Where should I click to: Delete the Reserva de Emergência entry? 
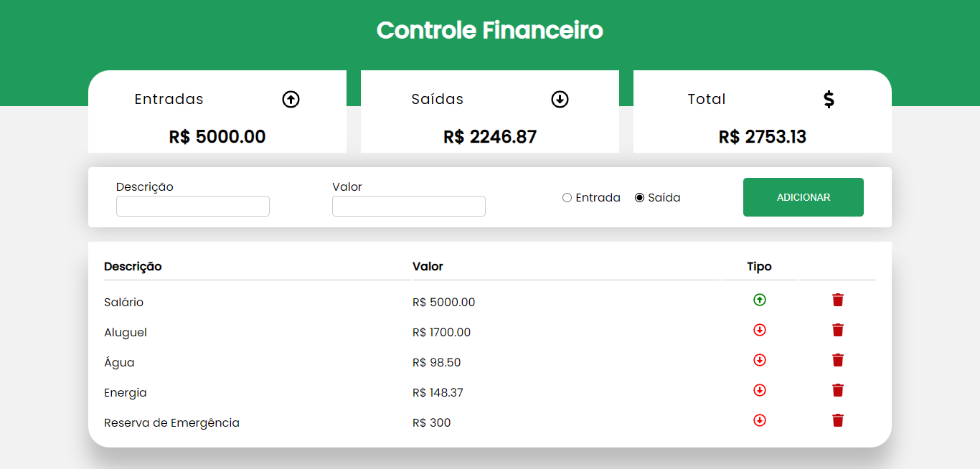click(x=837, y=420)
